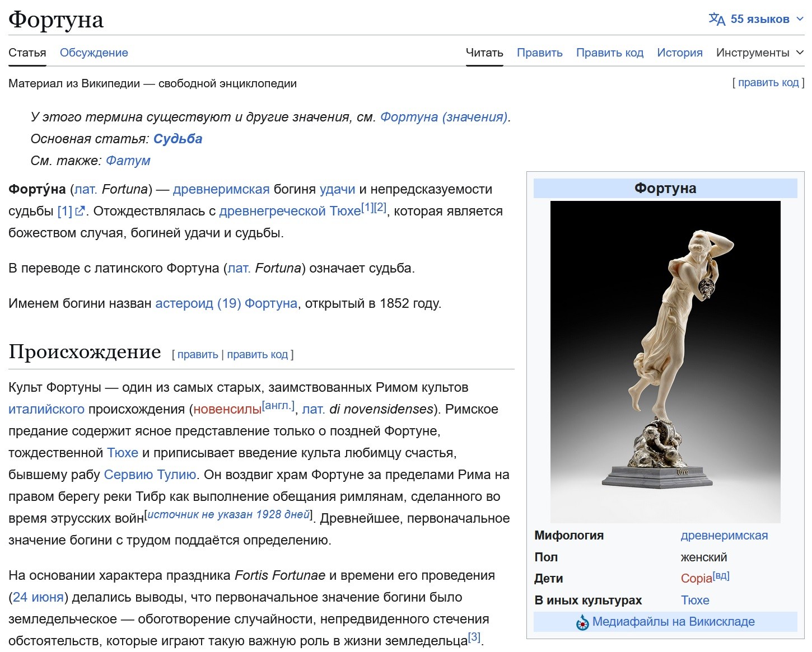
Task: Click the Пол label in infobox
Action: 546,557
